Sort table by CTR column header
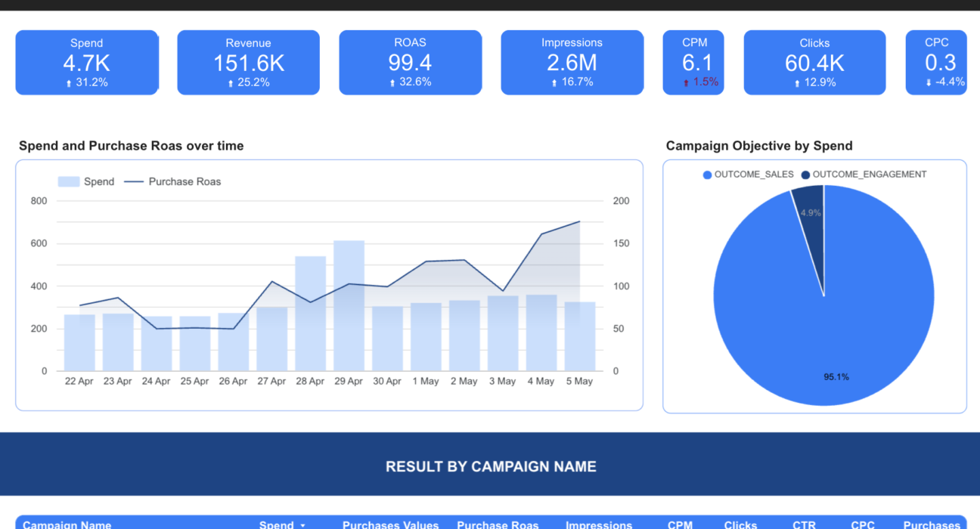 coord(804,524)
